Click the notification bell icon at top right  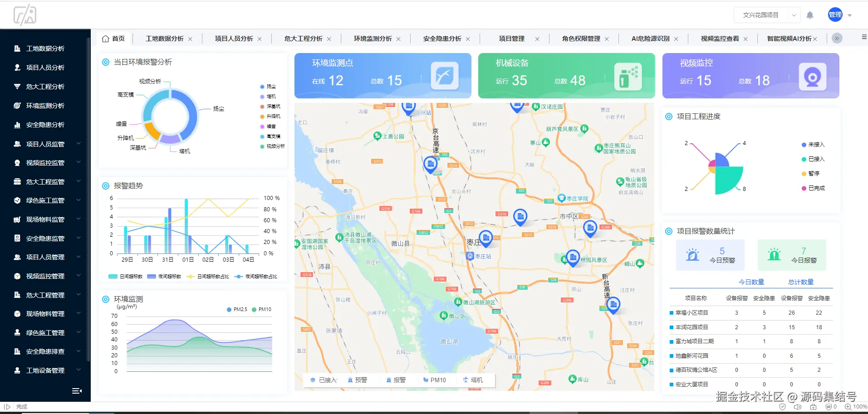pyautogui.click(x=810, y=15)
